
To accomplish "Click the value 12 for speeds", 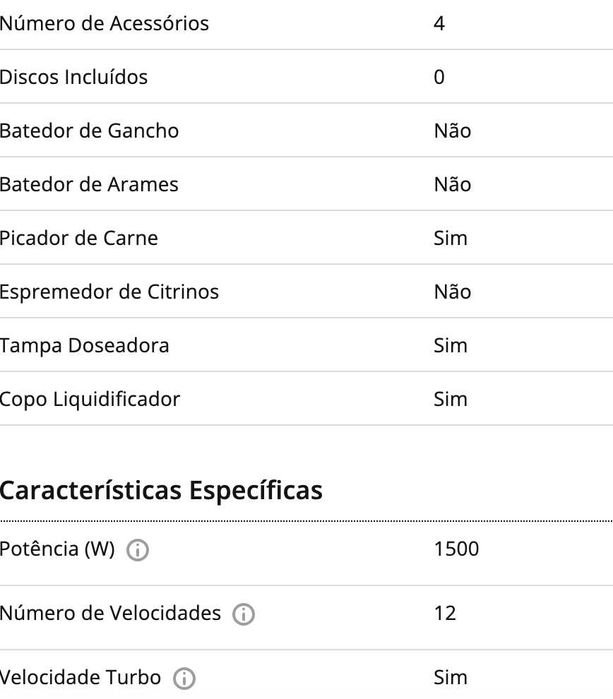I will [445, 613].
